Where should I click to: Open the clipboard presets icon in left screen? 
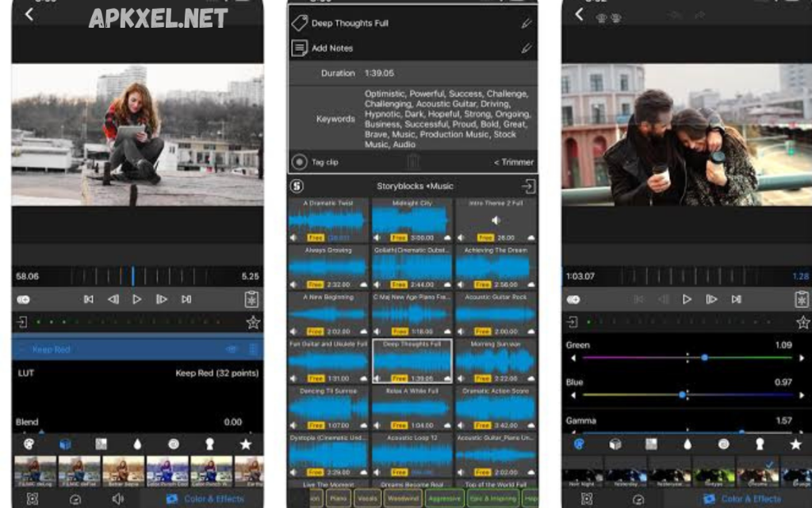click(x=251, y=299)
